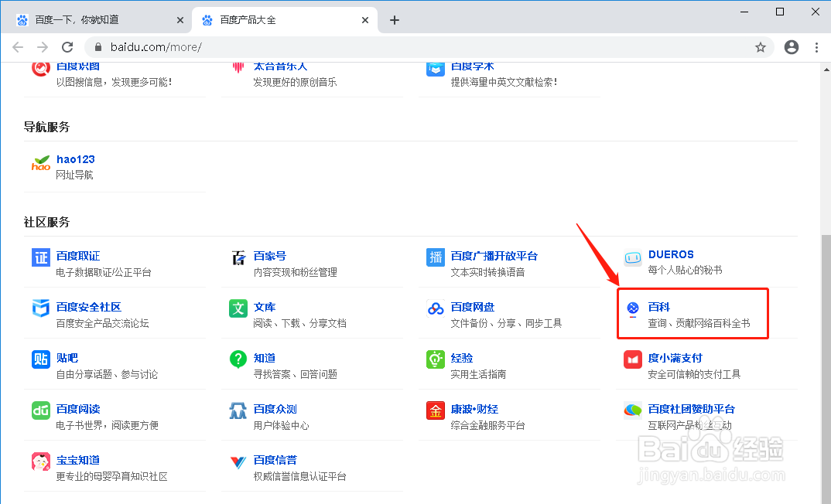
Task: Click the scrollbar up arrow
Action: (826, 69)
